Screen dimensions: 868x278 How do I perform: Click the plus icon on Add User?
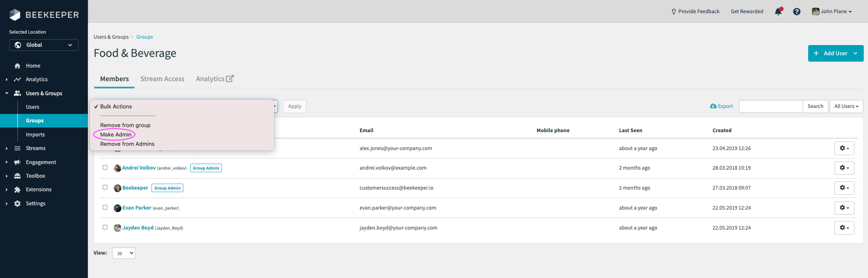[x=816, y=53]
